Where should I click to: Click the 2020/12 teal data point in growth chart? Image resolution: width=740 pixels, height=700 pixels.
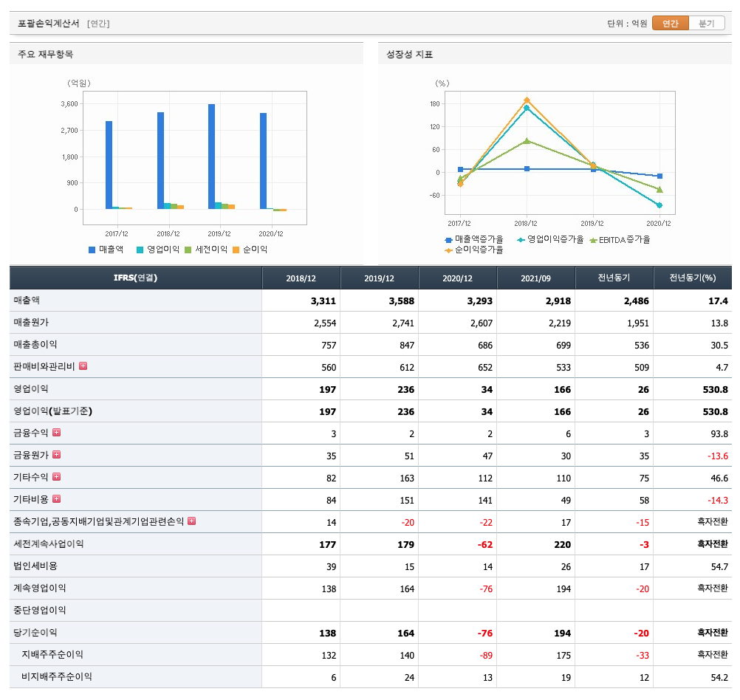pyautogui.click(x=660, y=205)
